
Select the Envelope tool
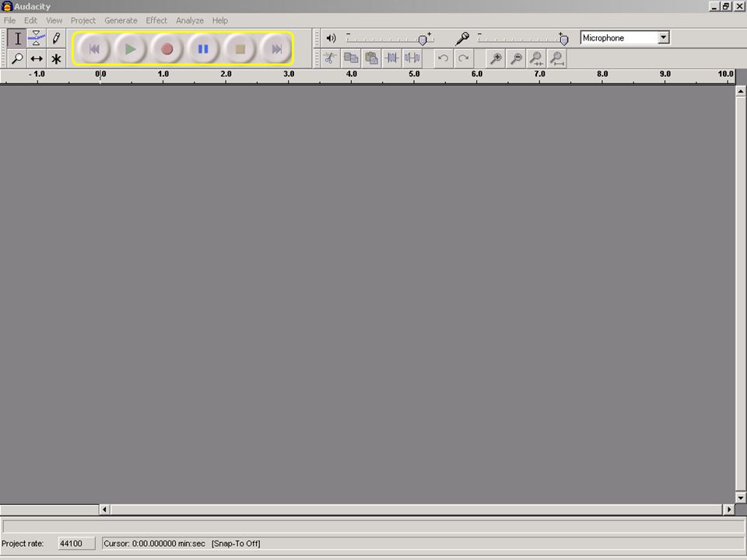tap(37, 39)
